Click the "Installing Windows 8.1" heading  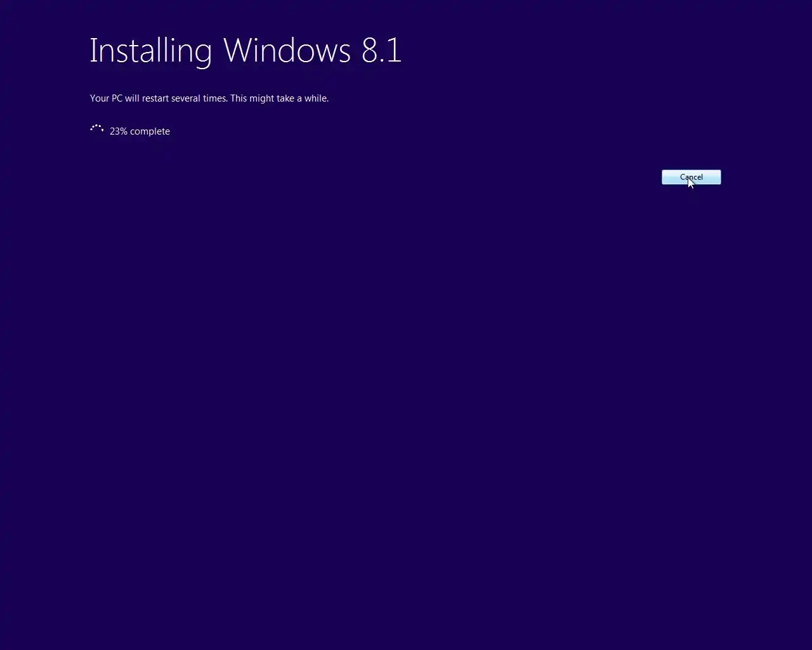pyautogui.click(x=246, y=51)
